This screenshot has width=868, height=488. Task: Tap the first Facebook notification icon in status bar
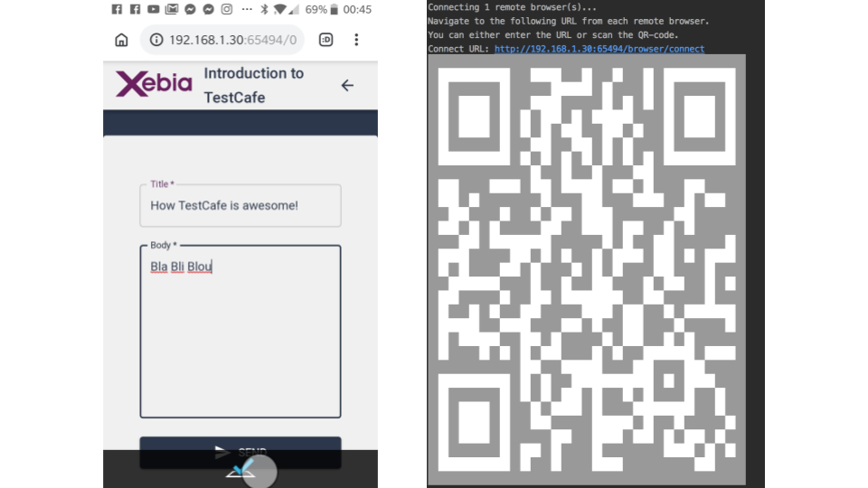(117, 9)
